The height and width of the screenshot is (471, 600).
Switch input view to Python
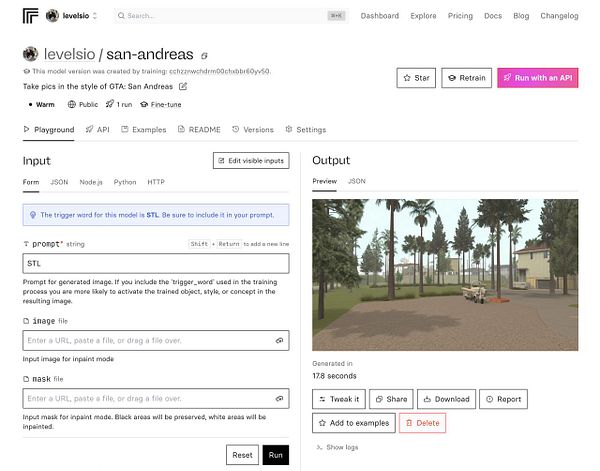pos(125,182)
